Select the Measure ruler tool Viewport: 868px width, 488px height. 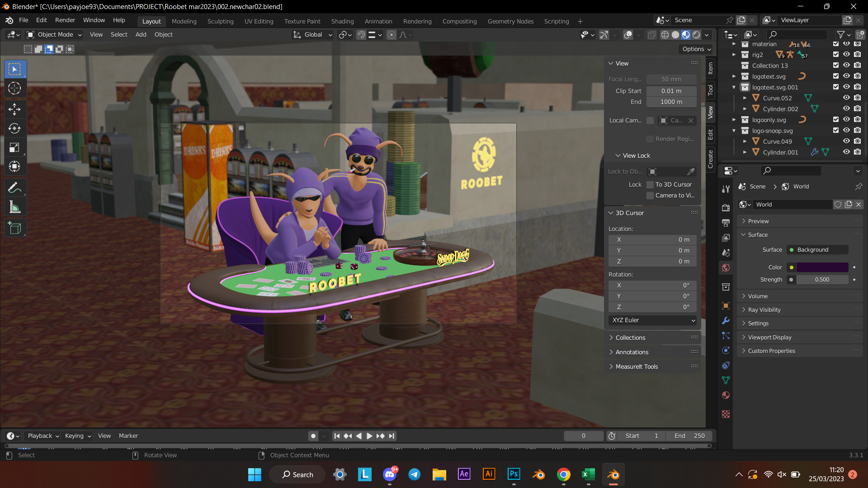pos(14,207)
